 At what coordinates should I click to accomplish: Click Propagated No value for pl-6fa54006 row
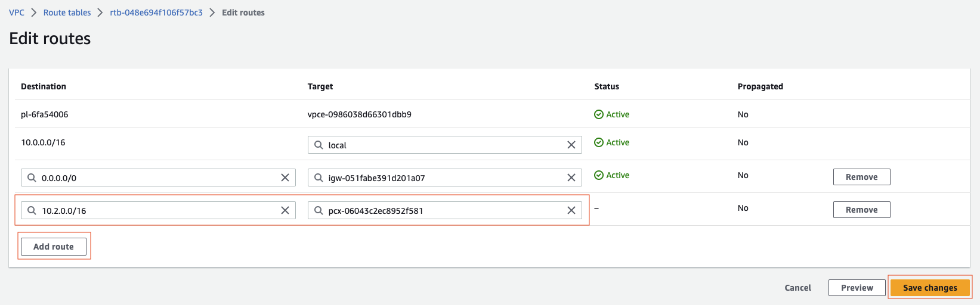pyautogui.click(x=743, y=114)
